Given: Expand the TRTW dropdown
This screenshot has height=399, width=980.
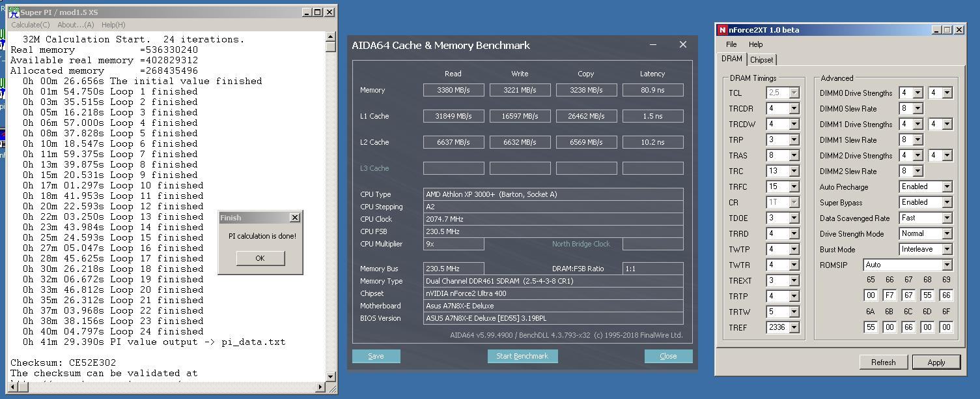Looking at the screenshot, I should 794,312.
